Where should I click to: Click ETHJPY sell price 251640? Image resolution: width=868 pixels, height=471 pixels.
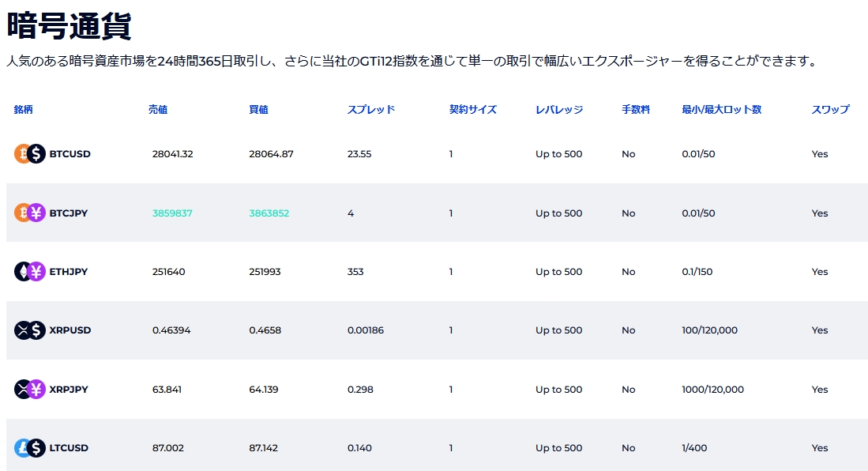pyautogui.click(x=169, y=272)
